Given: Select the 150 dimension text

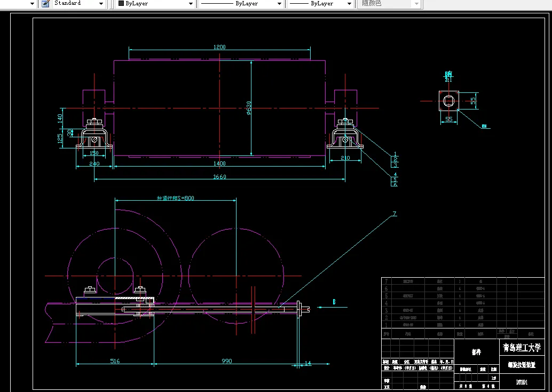Looking at the screenshot, I should click(94, 153).
